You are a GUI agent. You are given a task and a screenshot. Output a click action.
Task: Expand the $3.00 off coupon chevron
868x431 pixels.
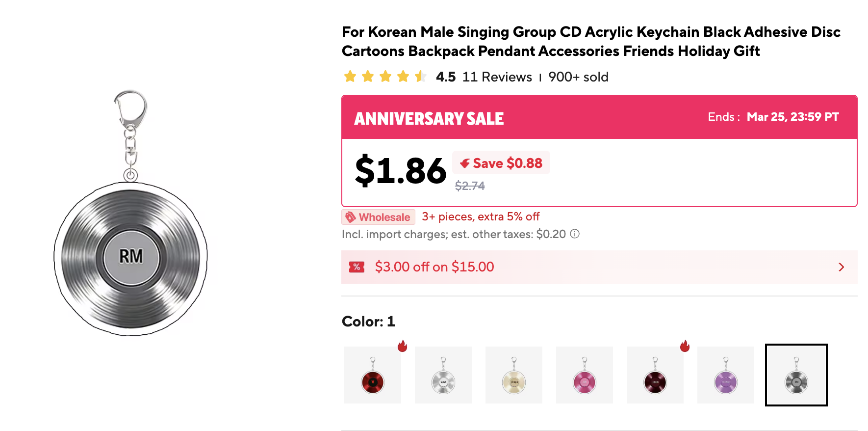(x=842, y=267)
